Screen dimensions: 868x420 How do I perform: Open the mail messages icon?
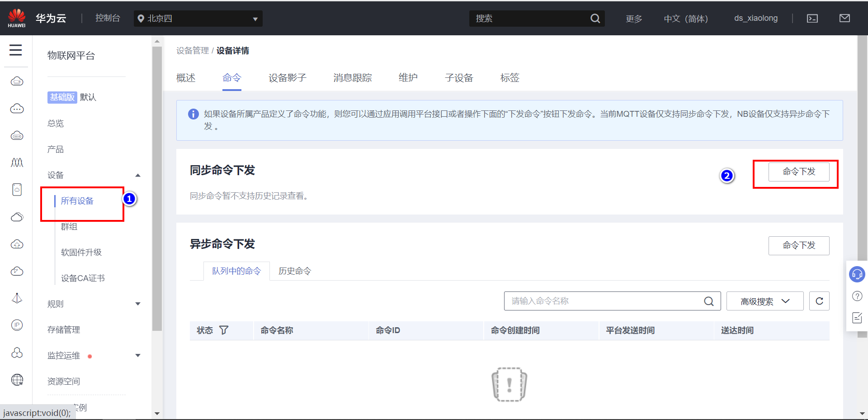844,18
